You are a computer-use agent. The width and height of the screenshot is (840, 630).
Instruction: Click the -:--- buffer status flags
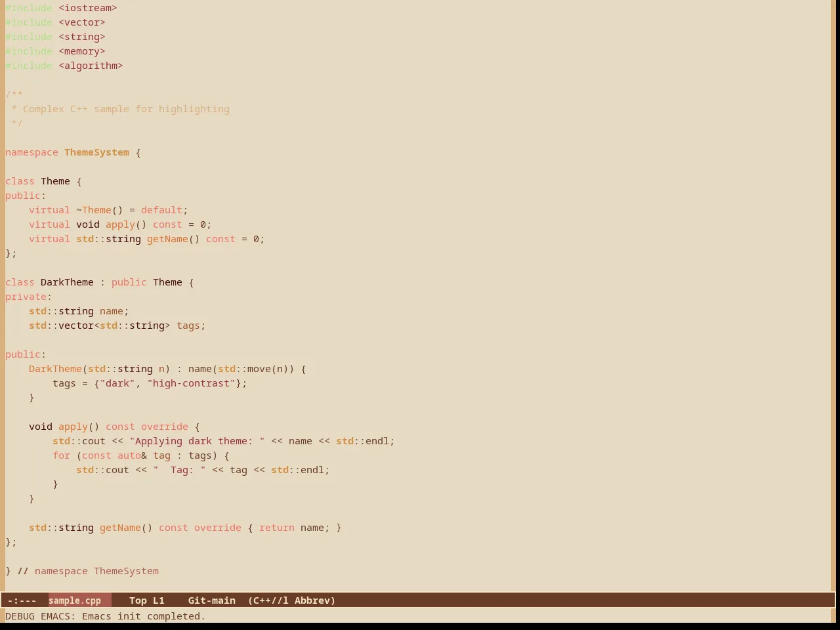click(22, 600)
